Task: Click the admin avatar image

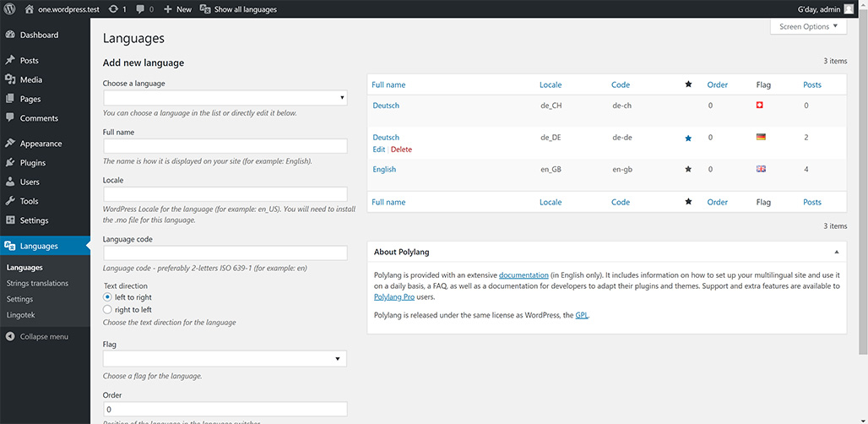Action: click(x=849, y=8)
